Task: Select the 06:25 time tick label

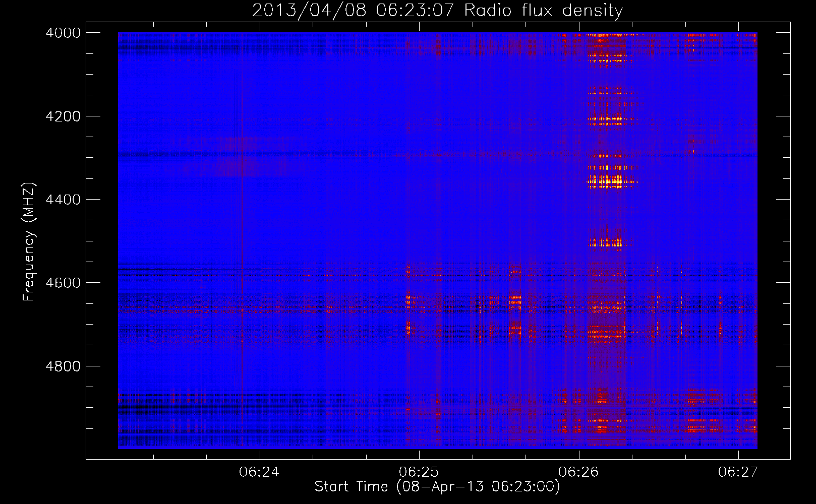Action: 419,472
